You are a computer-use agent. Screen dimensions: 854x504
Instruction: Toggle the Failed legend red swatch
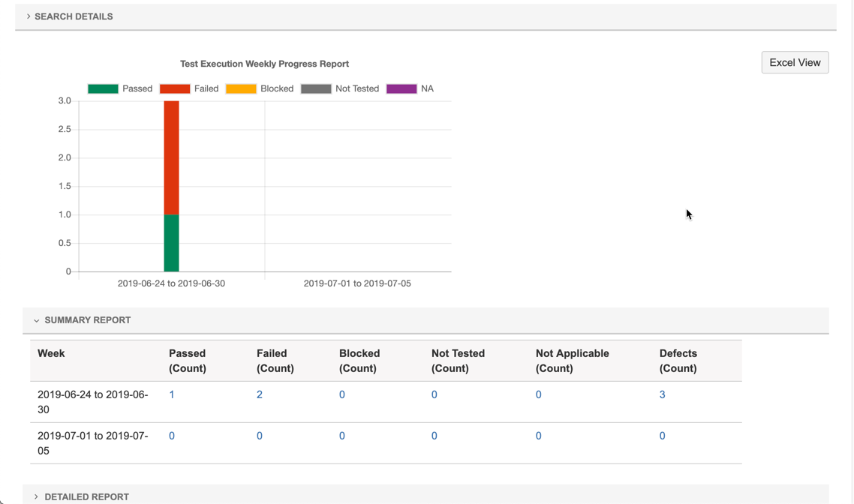[x=175, y=88]
